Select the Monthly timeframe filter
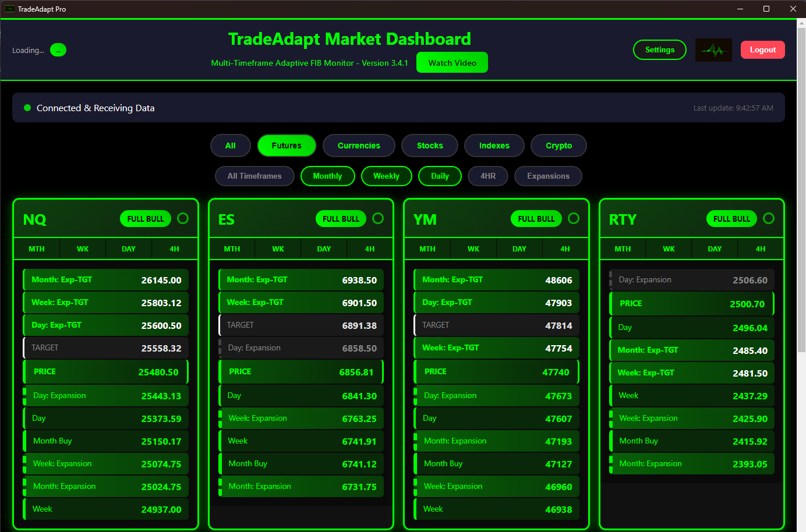This screenshot has height=532, width=806. click(x=327, y=176)
